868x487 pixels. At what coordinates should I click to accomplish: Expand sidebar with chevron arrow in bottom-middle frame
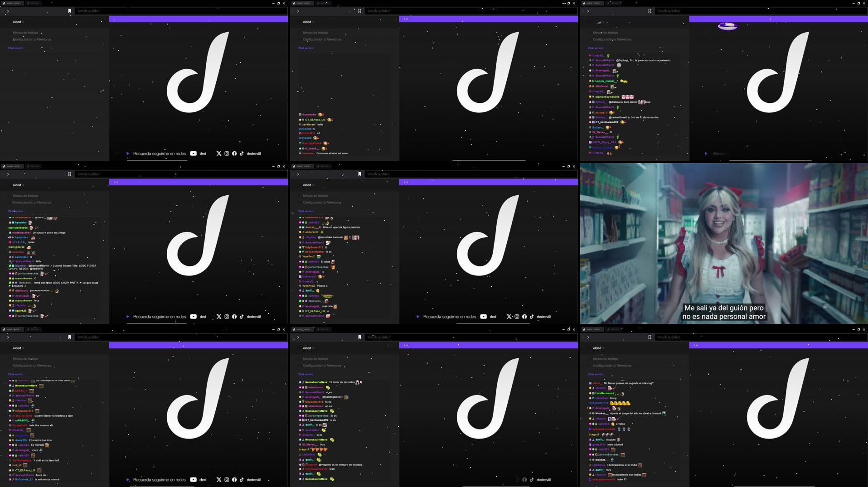298,337
